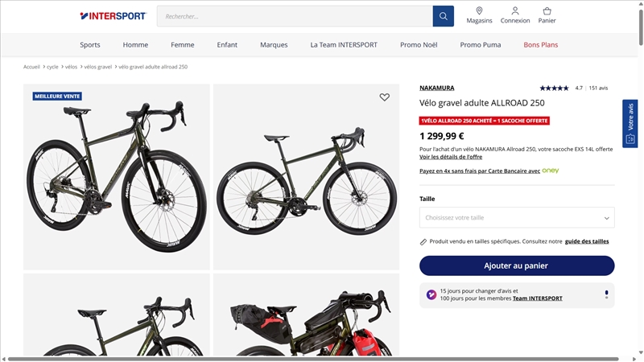Open the Magasins store locator icon
This screenshot has width=644, height=362.
click(x=479, y=11)
